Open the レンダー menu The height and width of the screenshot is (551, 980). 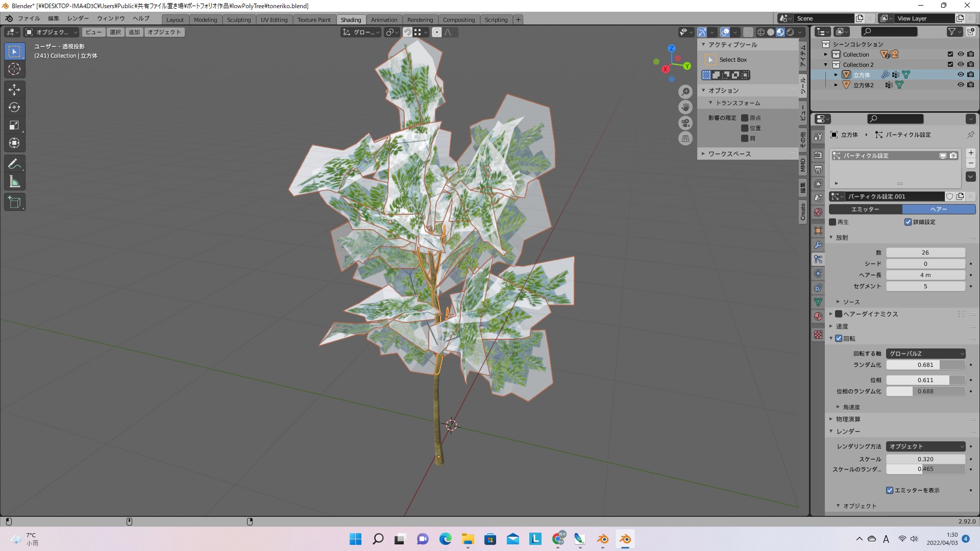(78, 18)
